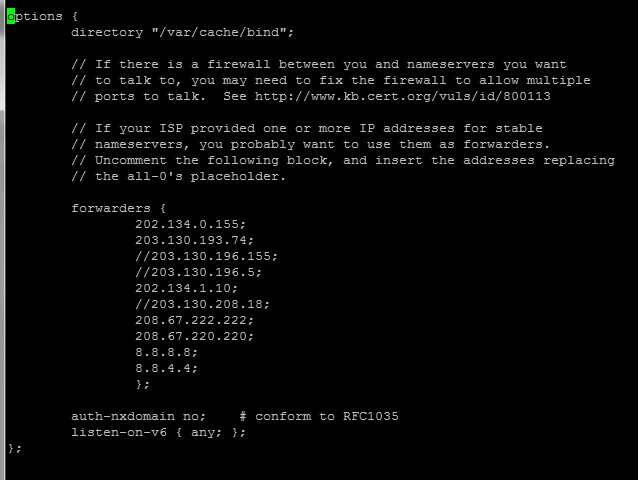
Task: Click the final '};' closing the options block
Action: pyautogui.click(x=14, y=448)
